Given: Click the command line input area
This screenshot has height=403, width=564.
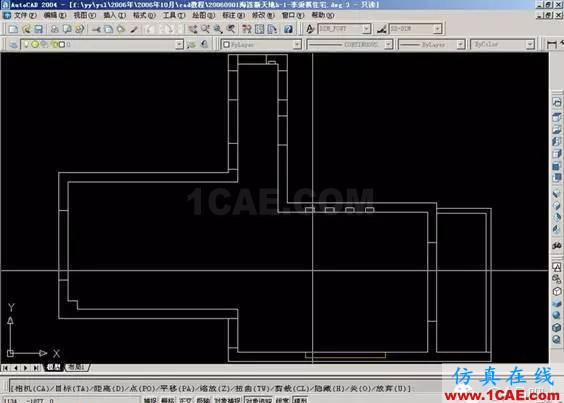Looking at the screenshot, I should [x=225, y=386].
